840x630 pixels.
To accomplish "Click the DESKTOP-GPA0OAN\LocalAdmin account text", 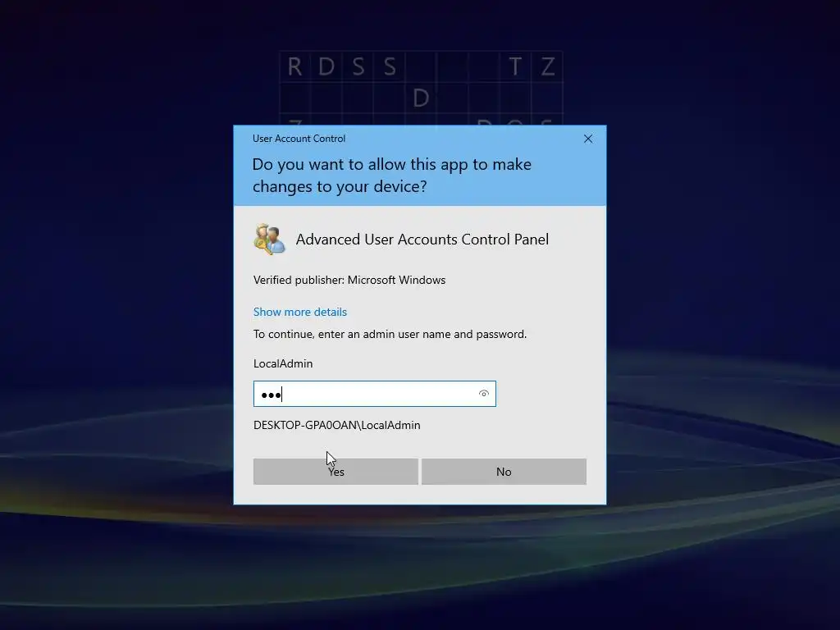I will coord(337,426).
